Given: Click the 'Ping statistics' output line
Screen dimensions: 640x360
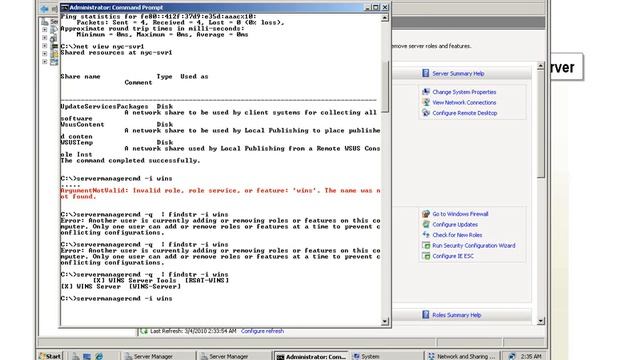Looking at the screenshot, I should [x=158, y=16].
